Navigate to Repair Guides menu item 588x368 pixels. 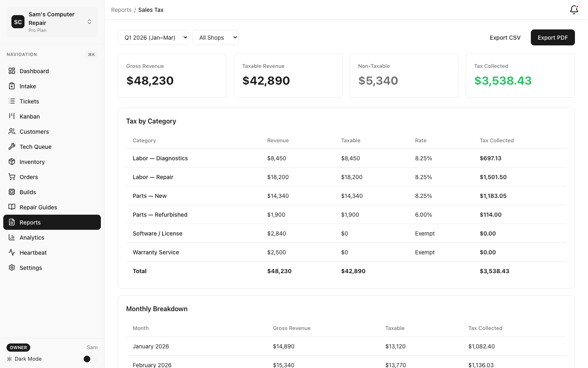pyautogui.click(x=38, y=207)
